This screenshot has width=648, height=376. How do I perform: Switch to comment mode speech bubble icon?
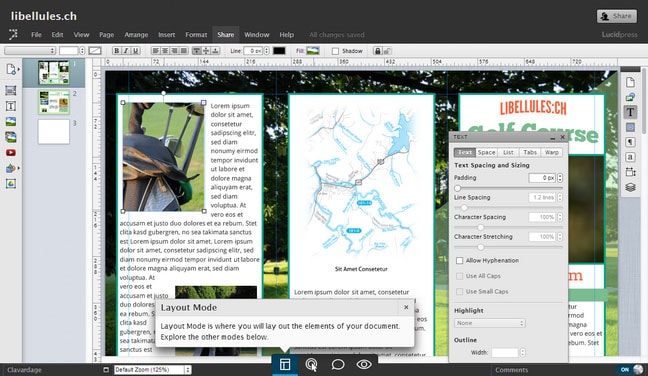338,364
